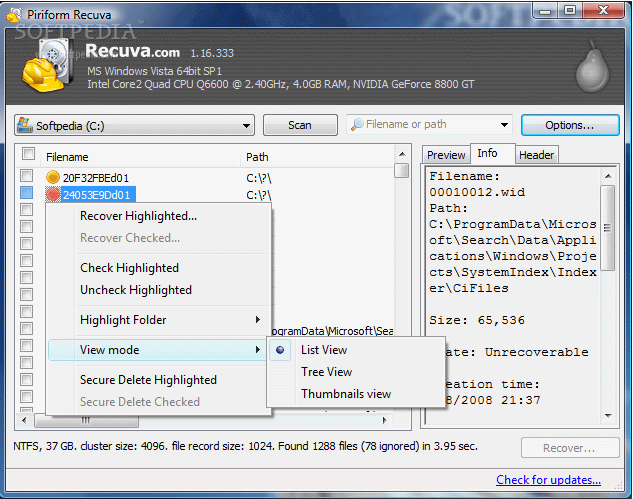Expand the View mode submenu arrow
This screenshot has height=499, width=633.
click(x=258, y=350)
